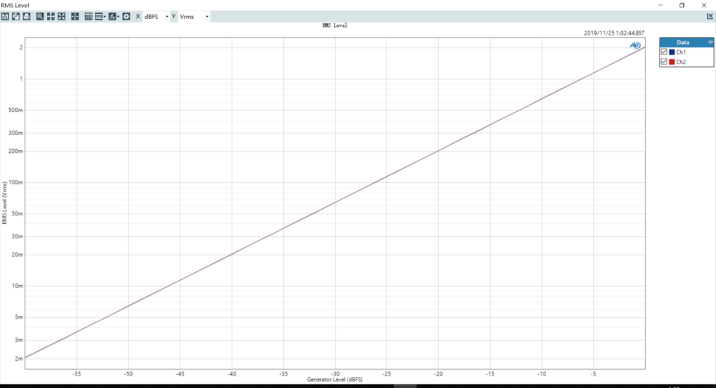Click the blue Ch1 color swatch
The height and width of the screenshot is (388, 716).
point(672,52)
